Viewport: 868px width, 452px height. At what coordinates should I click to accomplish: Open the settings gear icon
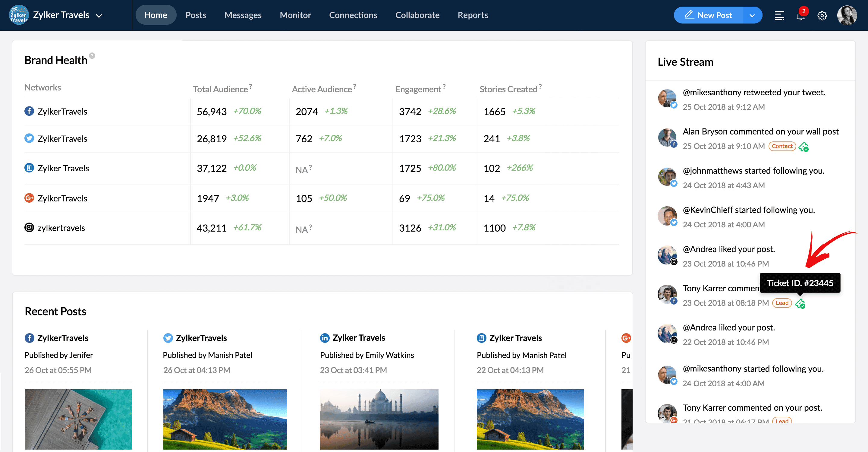(822, 15)
